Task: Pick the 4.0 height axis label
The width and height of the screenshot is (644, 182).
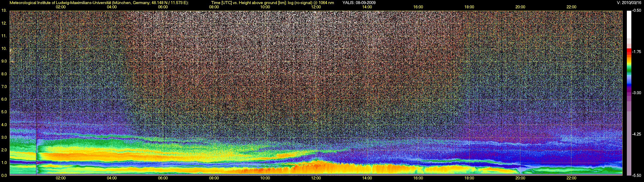Action: 4,124
